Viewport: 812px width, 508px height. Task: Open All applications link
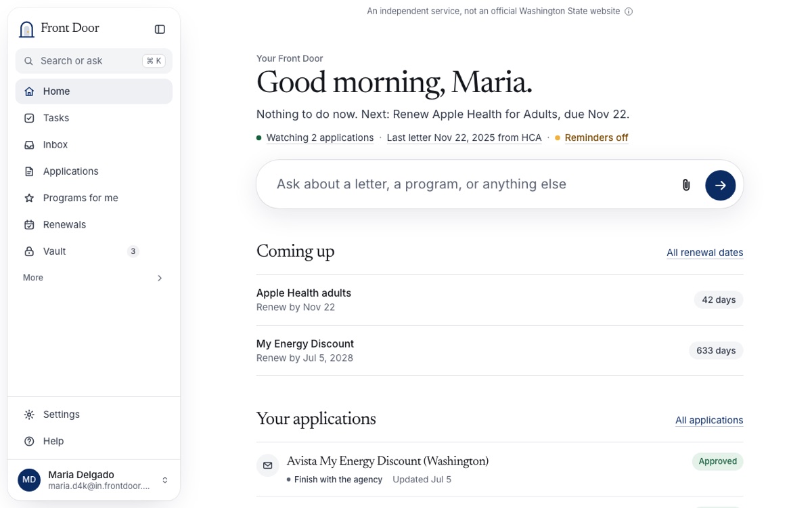click(709, 420)
